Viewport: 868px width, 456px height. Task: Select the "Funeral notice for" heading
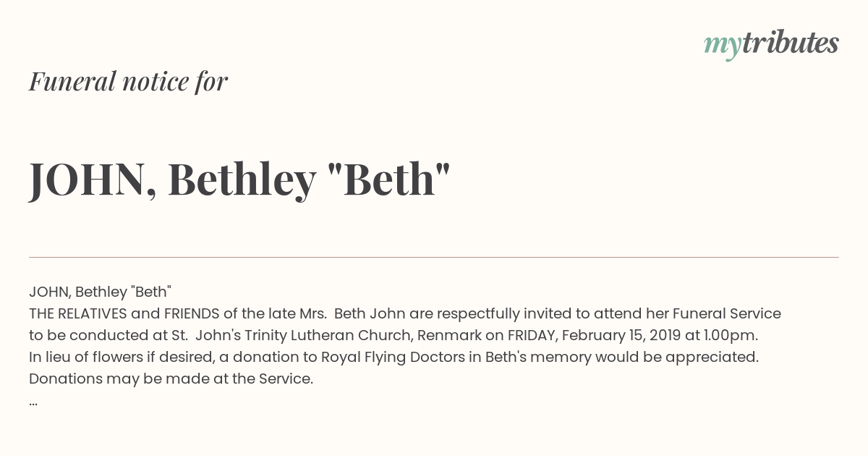coord(129,81)
